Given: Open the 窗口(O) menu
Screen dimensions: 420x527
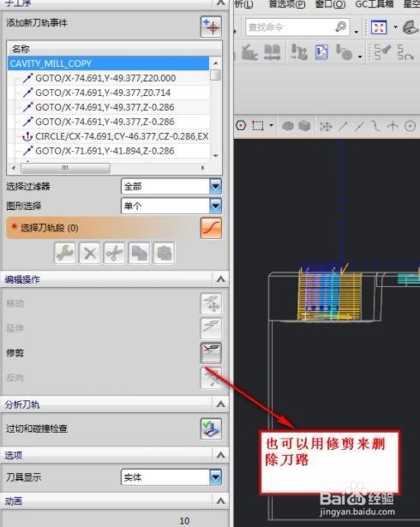Looking at the screenshot, I should 330,4.
